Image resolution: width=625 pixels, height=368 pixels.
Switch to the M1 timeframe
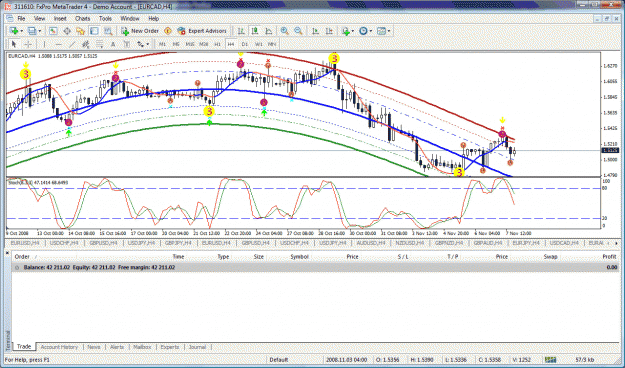[162, 44]
